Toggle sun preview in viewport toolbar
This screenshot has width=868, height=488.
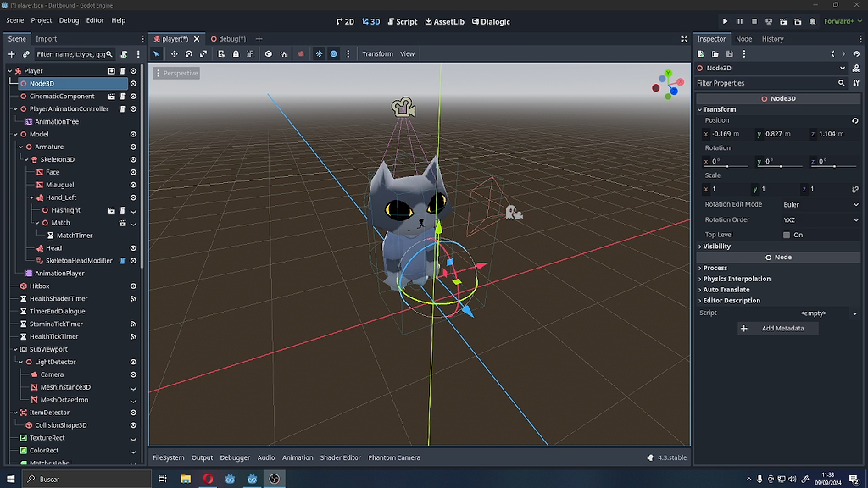tap(319, 53)
